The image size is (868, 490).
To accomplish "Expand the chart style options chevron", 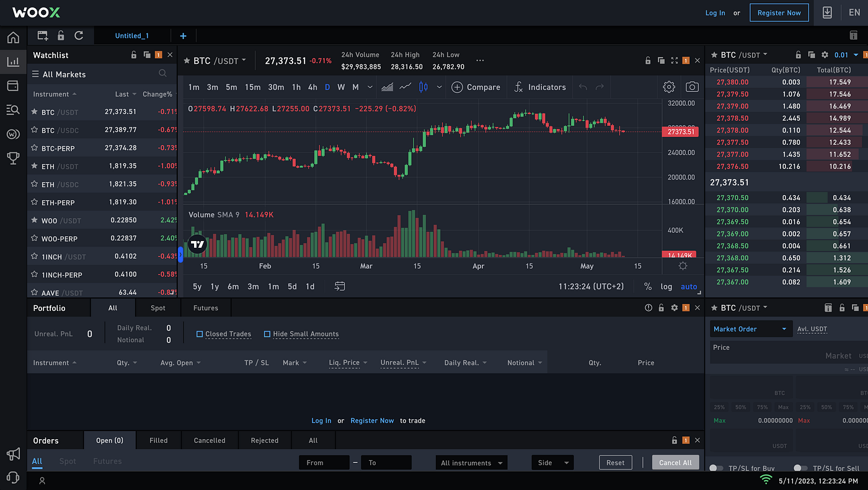I will click(x=439, y=87).
